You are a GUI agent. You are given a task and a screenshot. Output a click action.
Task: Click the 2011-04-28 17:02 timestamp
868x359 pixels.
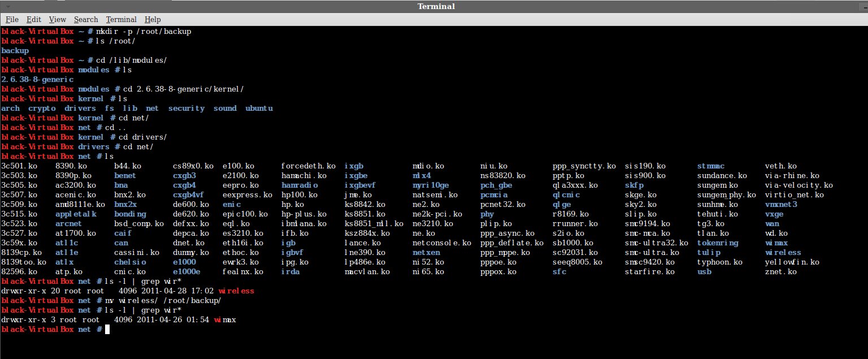pyautogui.click(x=177, y=291)
